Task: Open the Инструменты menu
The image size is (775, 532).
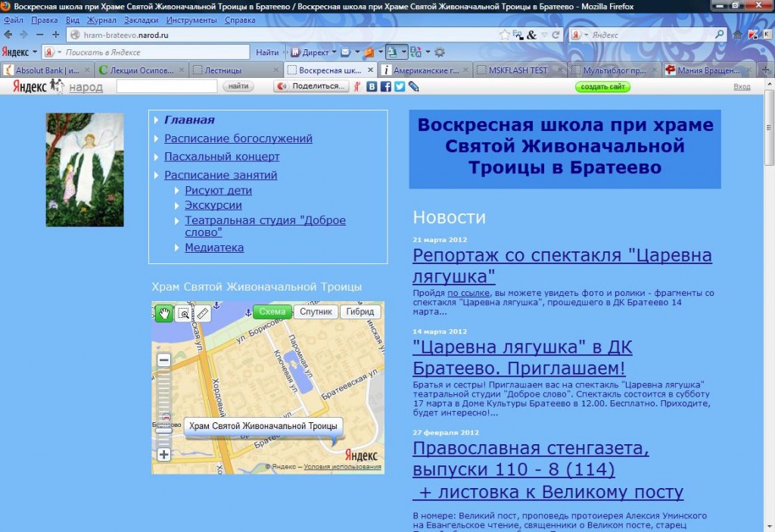Action: (x=191, y=20)
